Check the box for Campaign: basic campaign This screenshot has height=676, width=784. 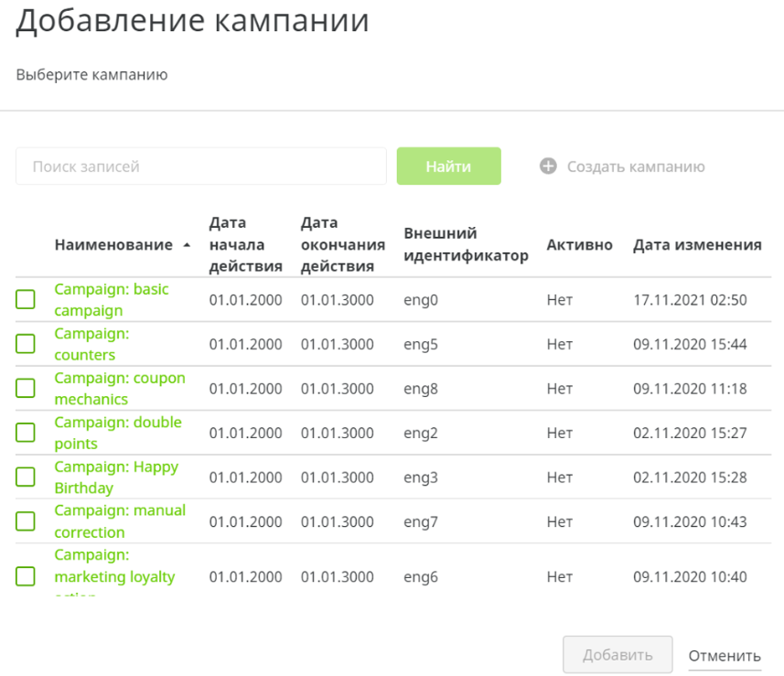[x=26, y=299]
